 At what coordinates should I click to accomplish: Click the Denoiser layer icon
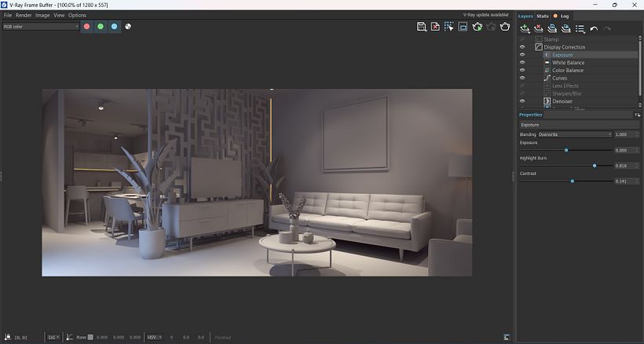pos(547,101)
